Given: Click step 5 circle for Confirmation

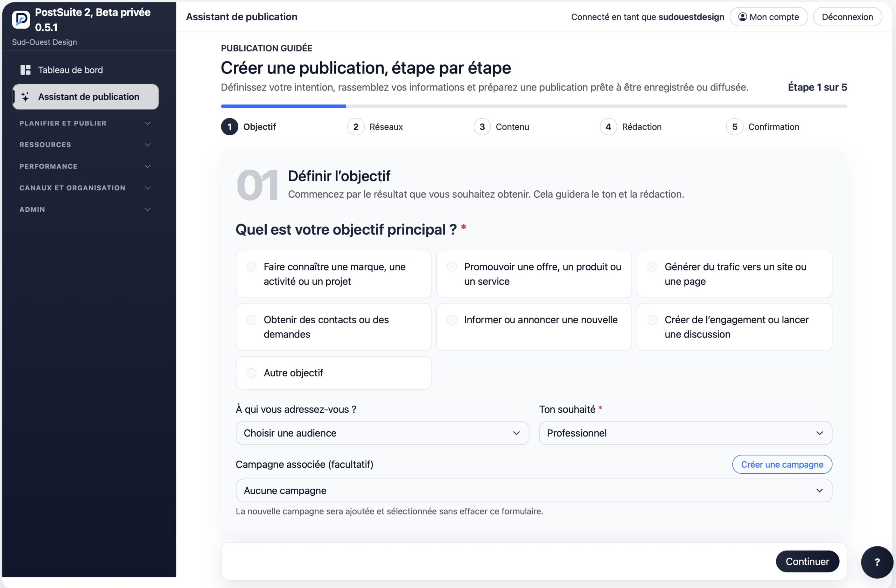Looking at the screenshot, I should tap(735, 127).
